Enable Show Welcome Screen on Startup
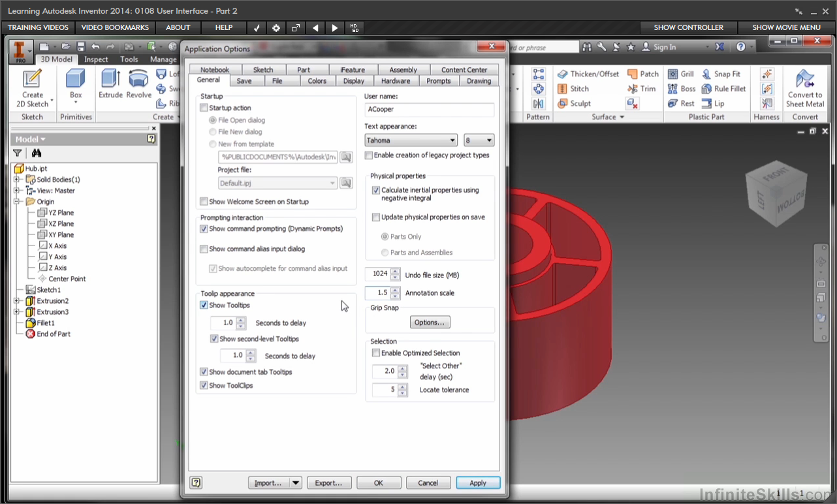The width and height of the screenshot is (837, 504). (x=204, y=202)
